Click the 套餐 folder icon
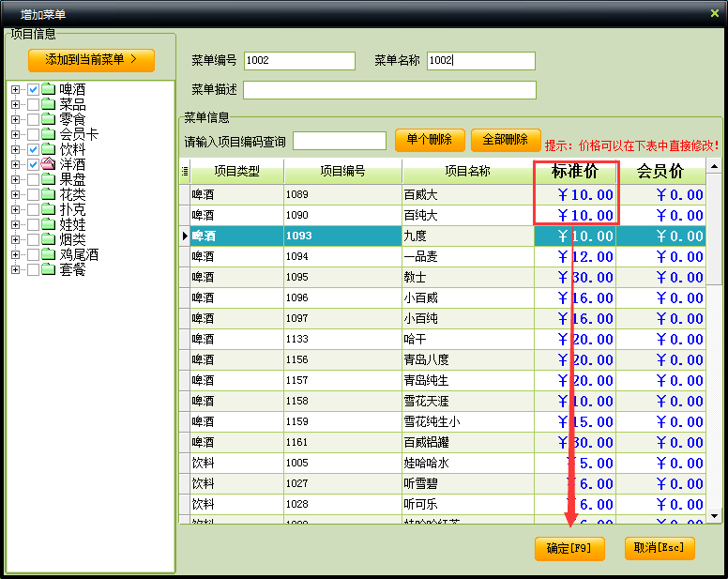The width and height of the screenshot is (728, 579). pos(48,269)
